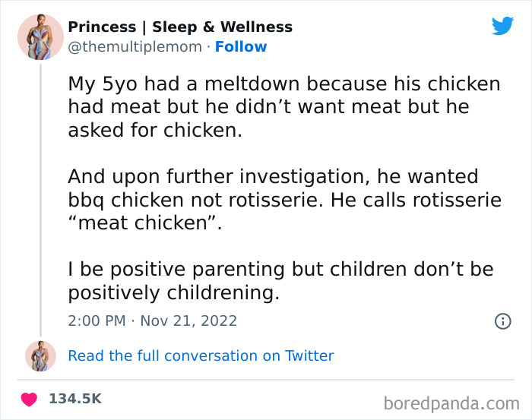Click the display name Princess | Sleep & Wellness
The height and width of the screenshot is (420, 532).
[x=180, y=27]
